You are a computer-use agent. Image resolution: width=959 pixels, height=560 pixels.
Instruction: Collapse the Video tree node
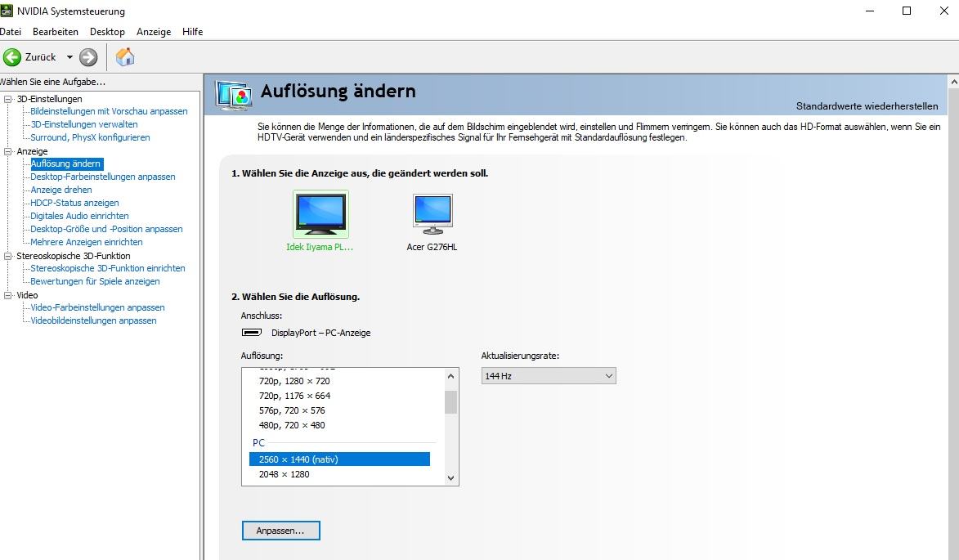tap(8, 294)
